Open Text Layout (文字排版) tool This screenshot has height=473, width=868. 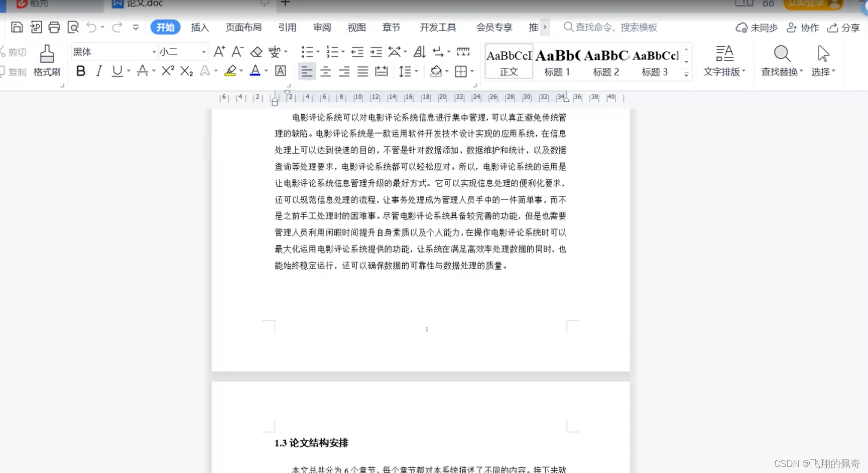[x=724, y=61]
